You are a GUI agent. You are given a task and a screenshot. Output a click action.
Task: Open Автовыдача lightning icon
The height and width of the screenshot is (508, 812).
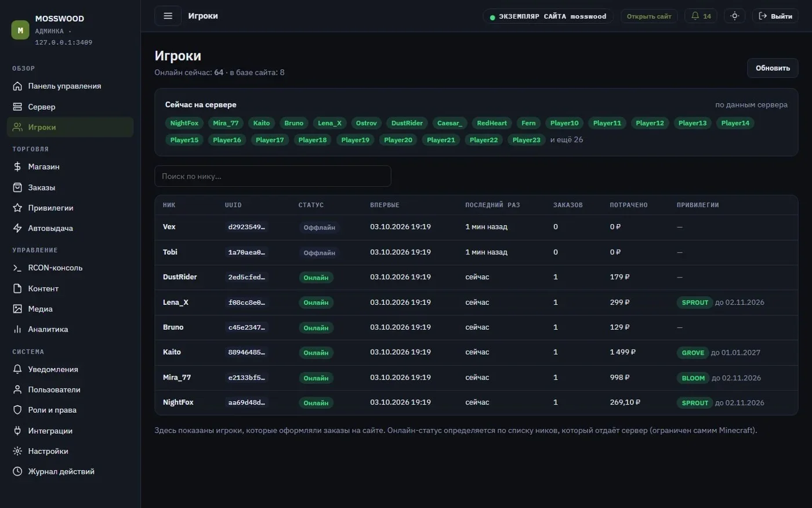[x=17, y=228]
